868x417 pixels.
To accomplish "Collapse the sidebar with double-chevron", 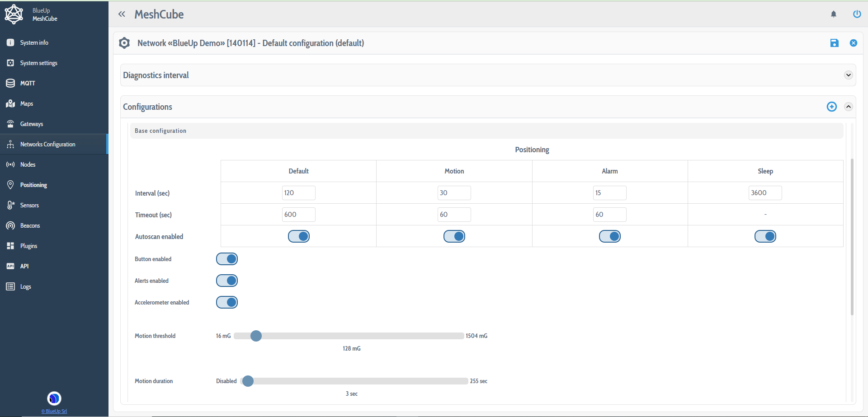I will click(x=122, y=14).
